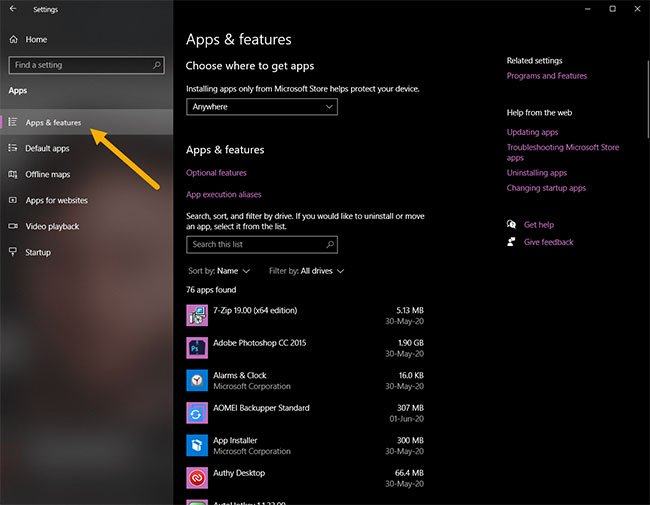The height and width of the screenshot is (505, 650).
Task: Select the AOMEI Backupper Standard icon
Action: tap(197, 413)
